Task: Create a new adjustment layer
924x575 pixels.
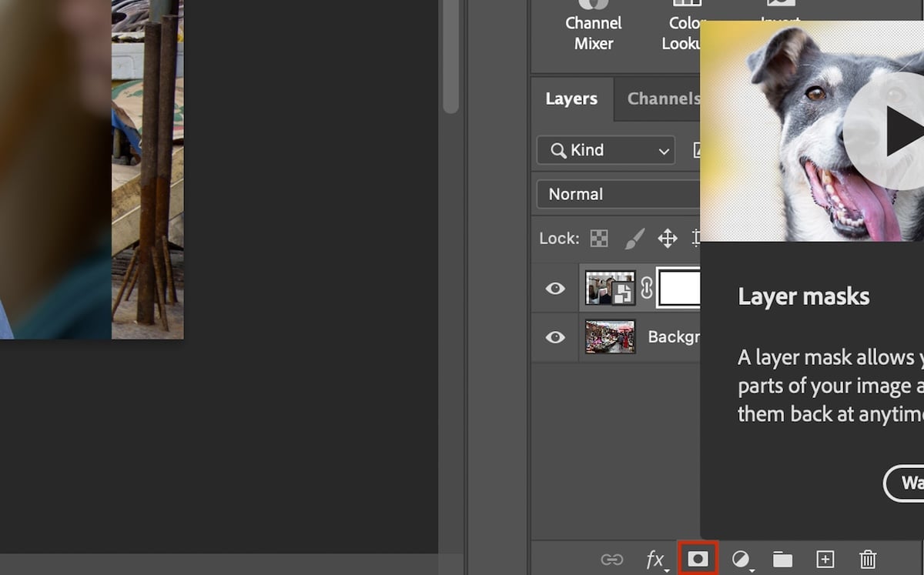Action: pos(740,560)
